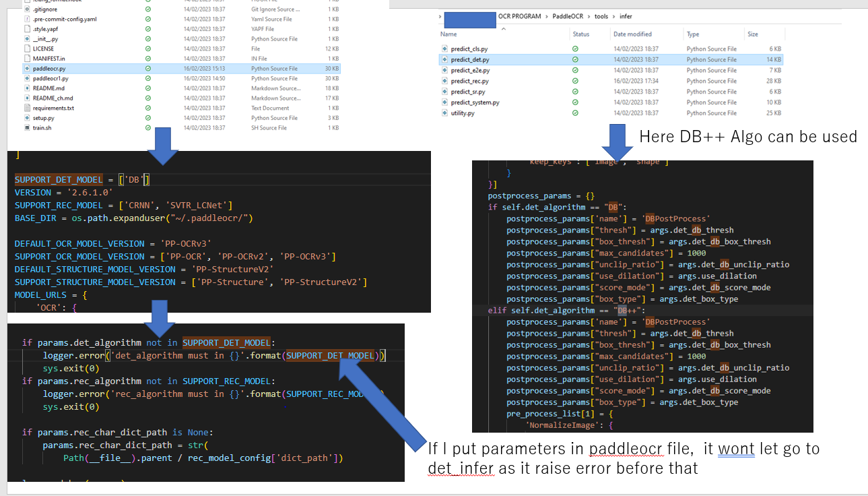Click the Markdown icon beside README.md

tap(27, 88)
